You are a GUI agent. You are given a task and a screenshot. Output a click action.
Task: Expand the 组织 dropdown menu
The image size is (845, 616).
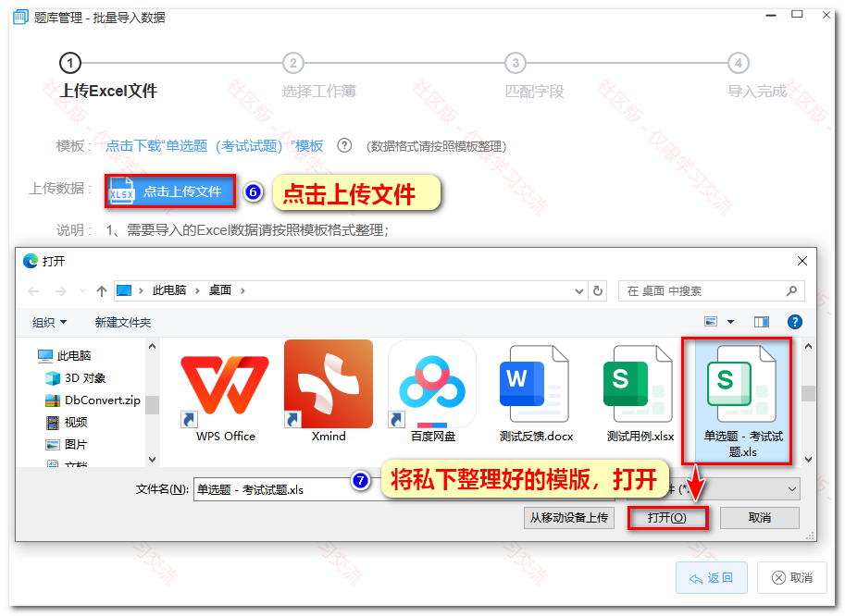click(x=49, y=323)
